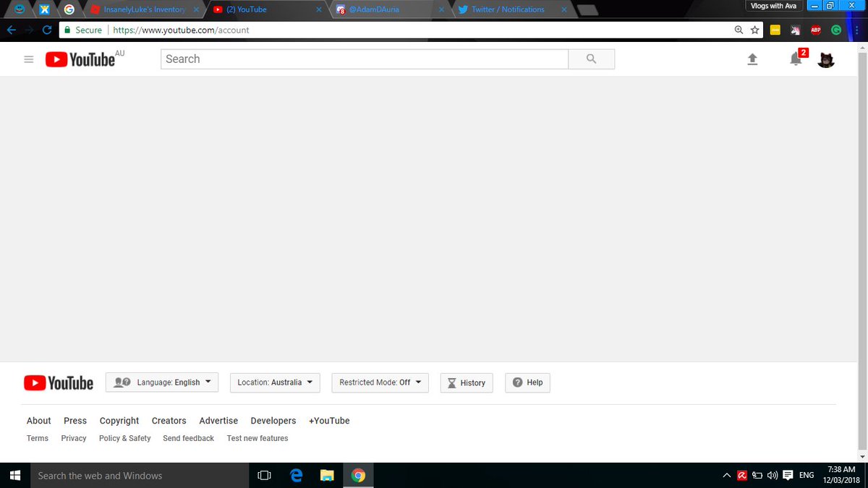Click the green Secure padlock
The image size is (868, 488).
67,30
